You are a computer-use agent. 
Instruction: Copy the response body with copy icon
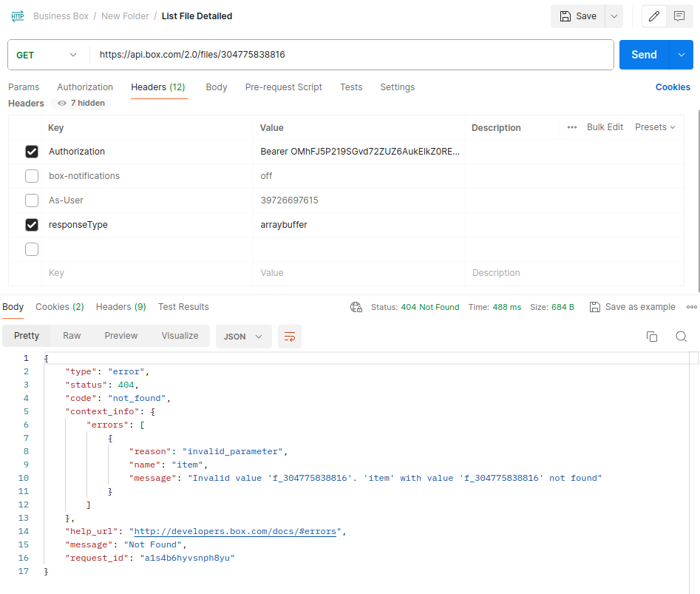(x=652, y=337)
